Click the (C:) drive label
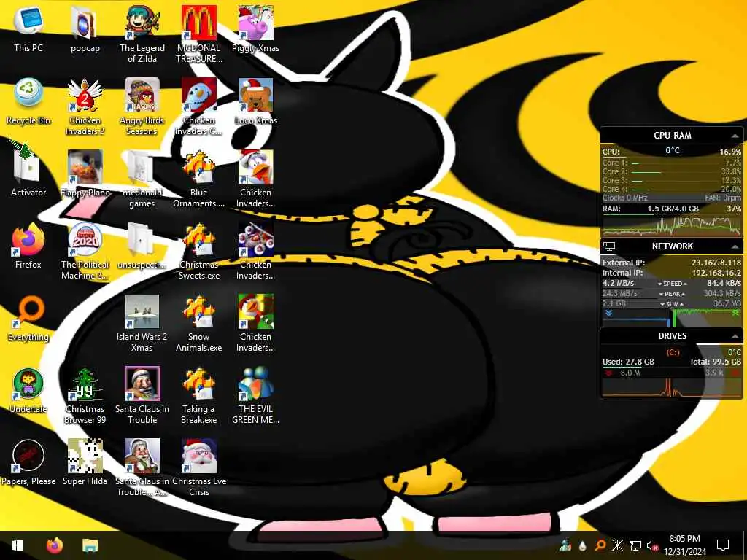The image size is (747, 560). [672, 352]
